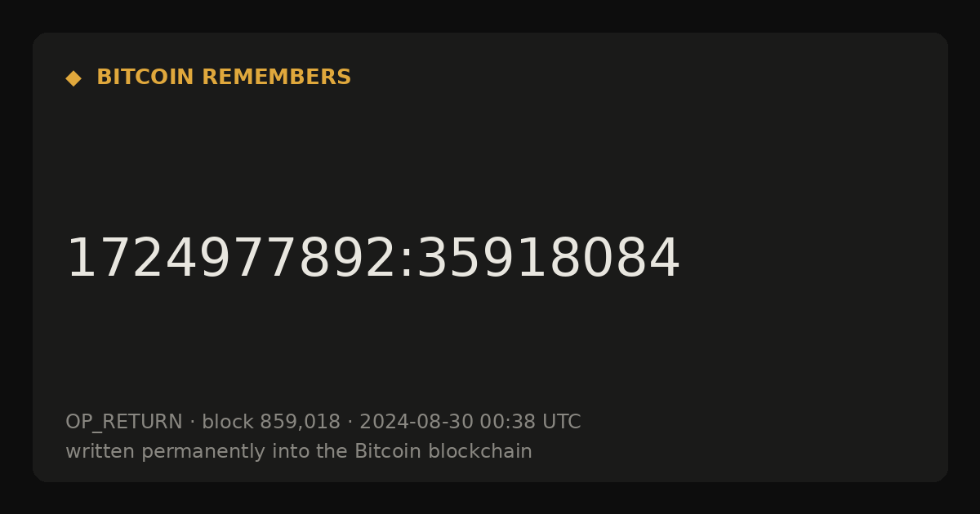Click the orange diamond icon

point(73,78)
